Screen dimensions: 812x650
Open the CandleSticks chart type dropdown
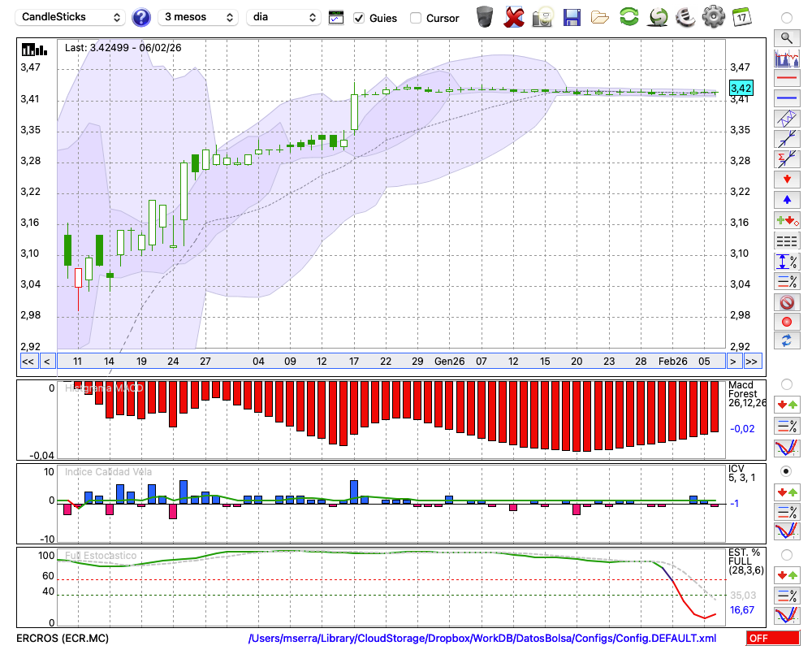[x=71, y=17]
